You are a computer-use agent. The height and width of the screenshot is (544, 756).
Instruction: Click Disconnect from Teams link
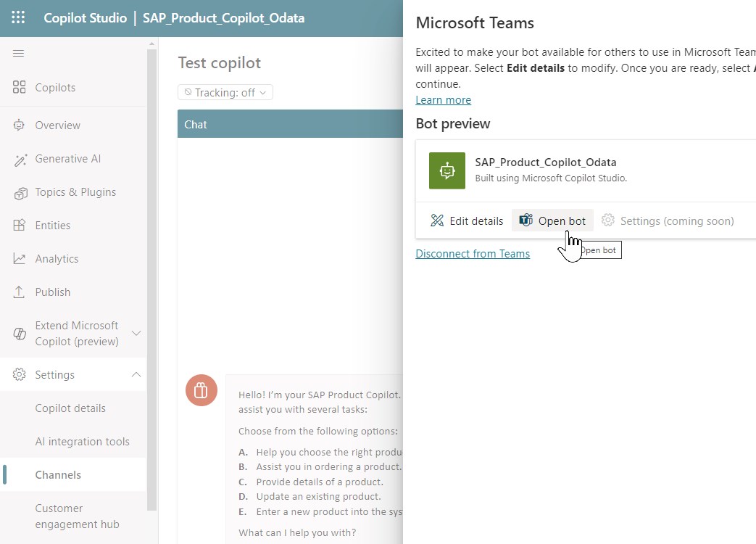(473, 254)
